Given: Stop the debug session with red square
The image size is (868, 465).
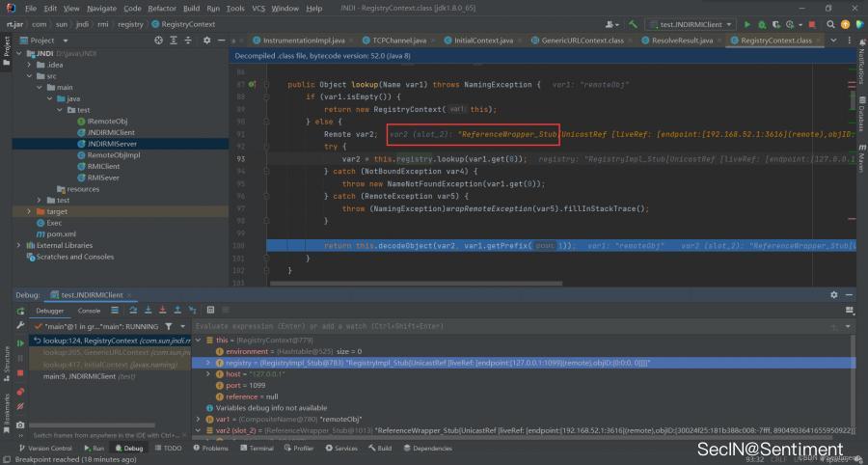Looking at the screenshot, I should pyautogui.click(x=20, y=372).
